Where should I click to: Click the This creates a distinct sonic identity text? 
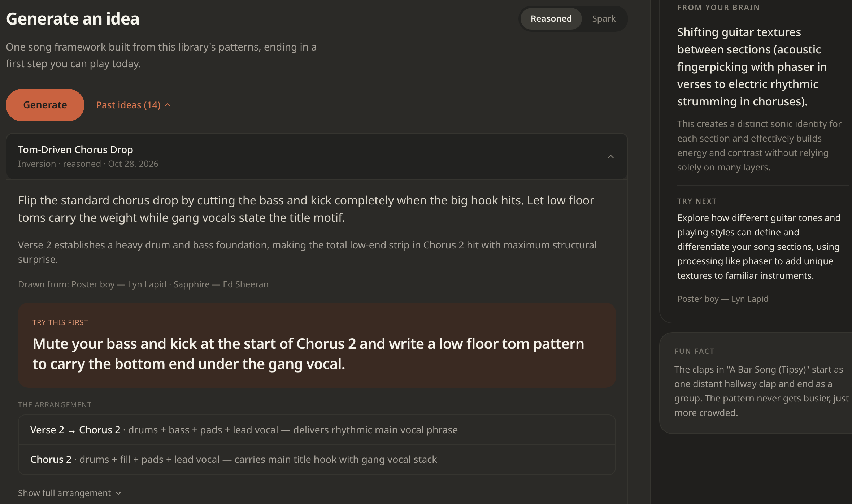point(759,145)
